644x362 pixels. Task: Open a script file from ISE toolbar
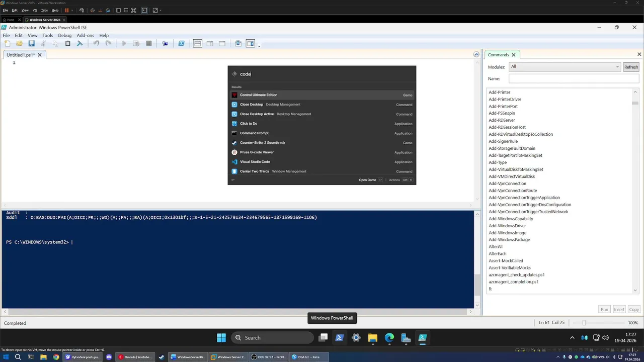[x=19, y=44]
